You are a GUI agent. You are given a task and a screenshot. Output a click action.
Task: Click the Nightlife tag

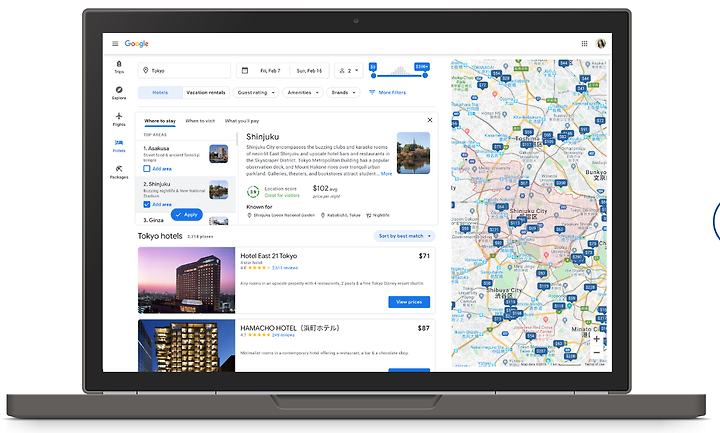[x=377, y=215]
